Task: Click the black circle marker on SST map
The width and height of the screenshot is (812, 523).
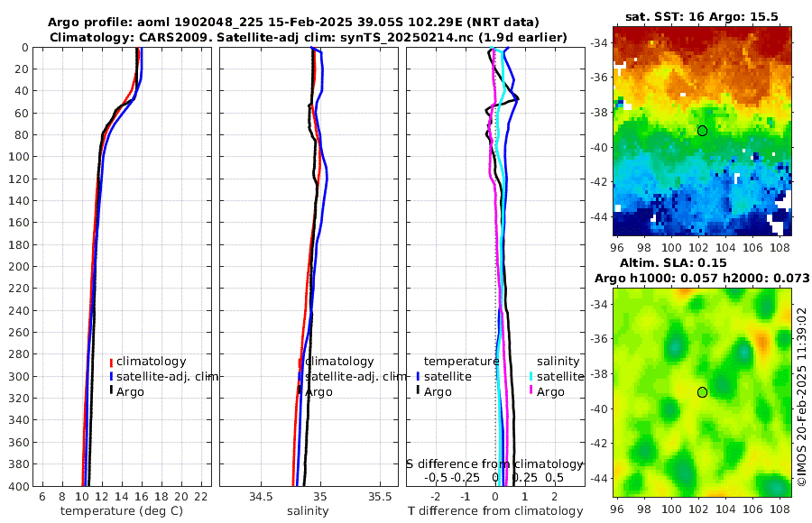Action: [x=702, y=131]
